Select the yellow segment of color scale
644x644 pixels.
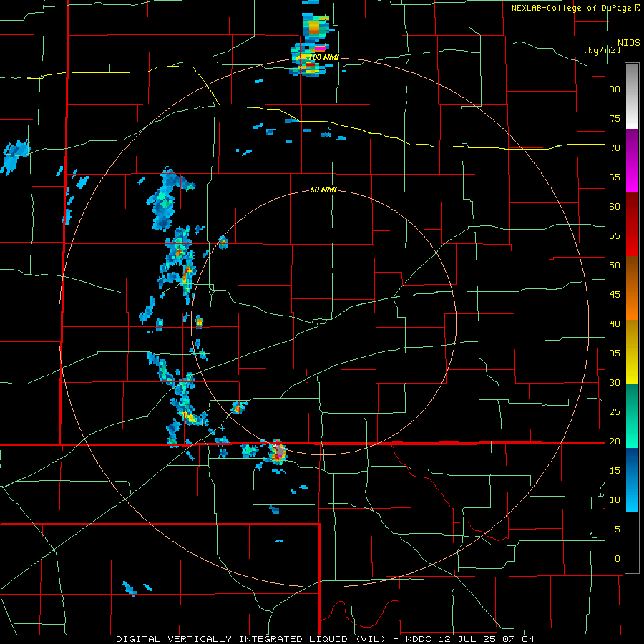click(x=632, y=352)
